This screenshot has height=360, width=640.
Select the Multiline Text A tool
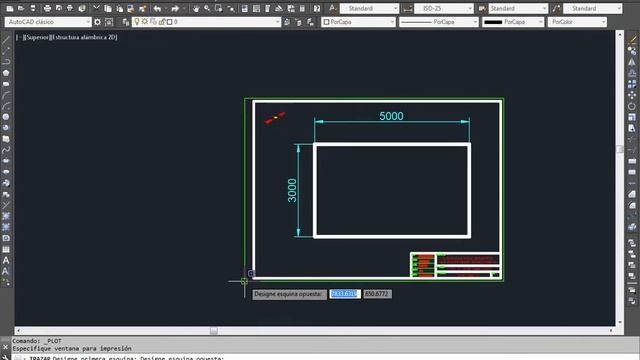[x=6, y=260]
